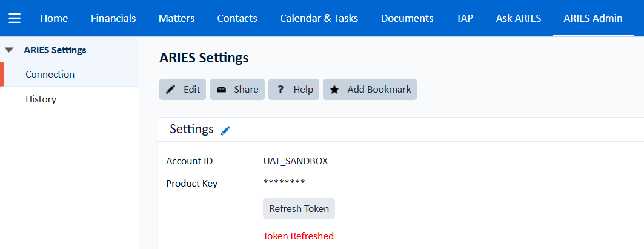Image resolution: width=644 pixels, height=249 pixels.
Task: Open the TAP tab
Action: coord(465,18)
